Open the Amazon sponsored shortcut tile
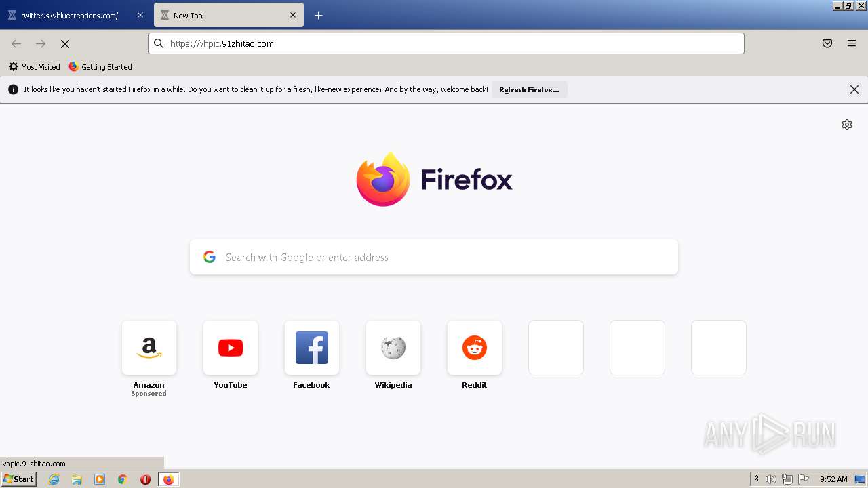This screenshot has height=488, width=868. pos(149,348)
